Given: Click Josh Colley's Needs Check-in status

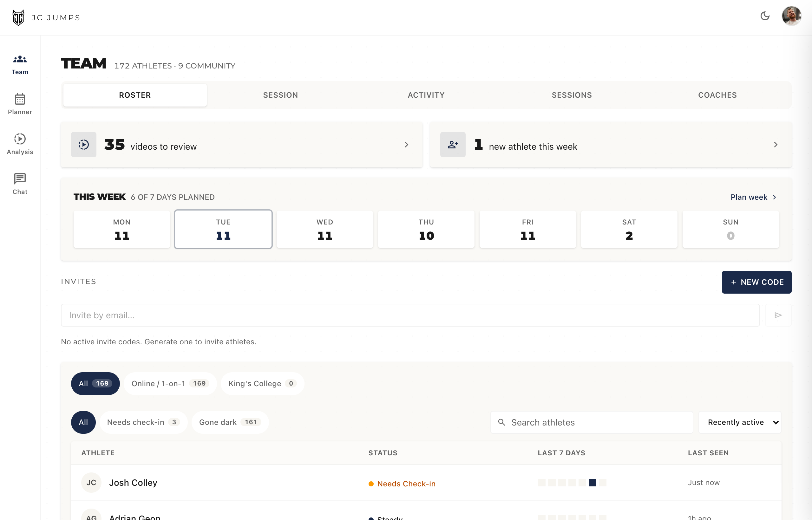Looking at the screenshot, I should 402,484.
